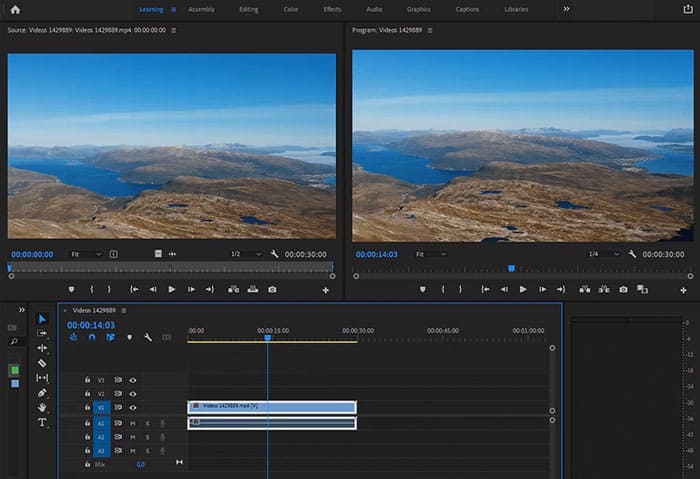
Task: Click Timeline playhead at 14:03
Action: coord(267,338)
